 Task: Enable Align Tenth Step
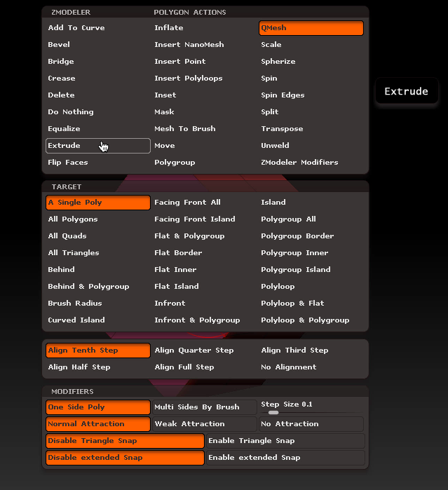(x=98, y=351)
